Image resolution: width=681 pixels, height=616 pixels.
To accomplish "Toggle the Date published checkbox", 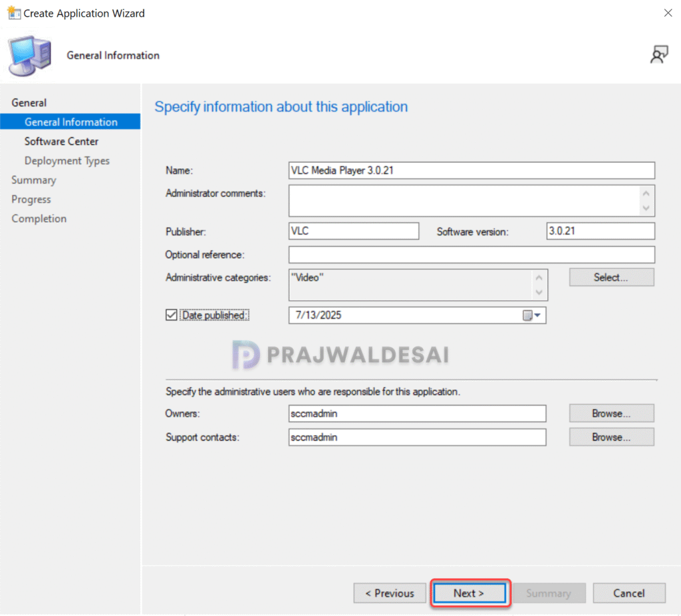I will pos(172,315).
